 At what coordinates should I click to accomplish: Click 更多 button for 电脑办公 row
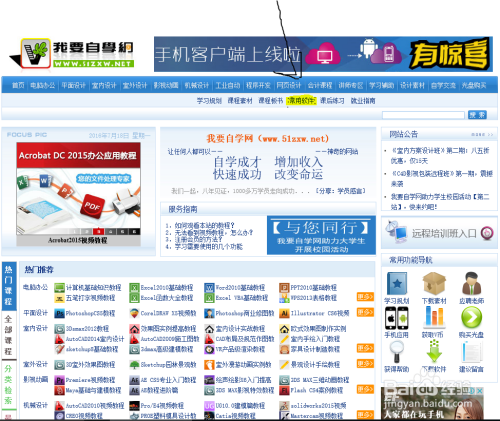click(365, 297)
